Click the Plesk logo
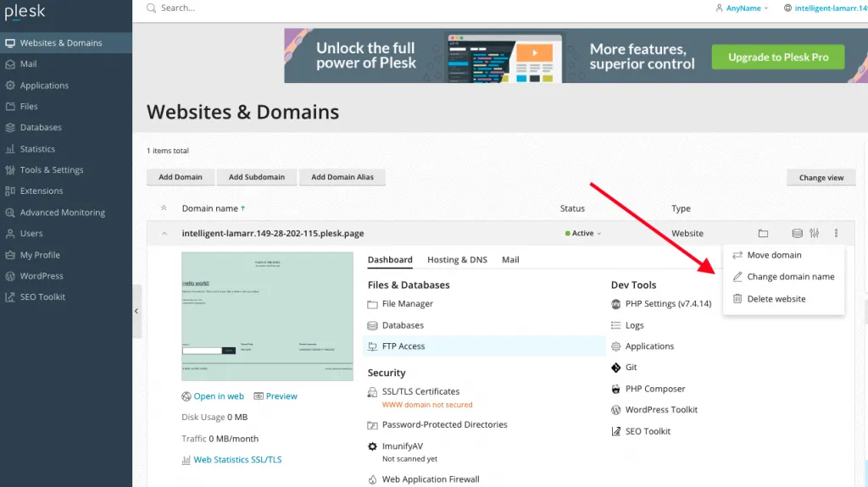 (25, 12)
